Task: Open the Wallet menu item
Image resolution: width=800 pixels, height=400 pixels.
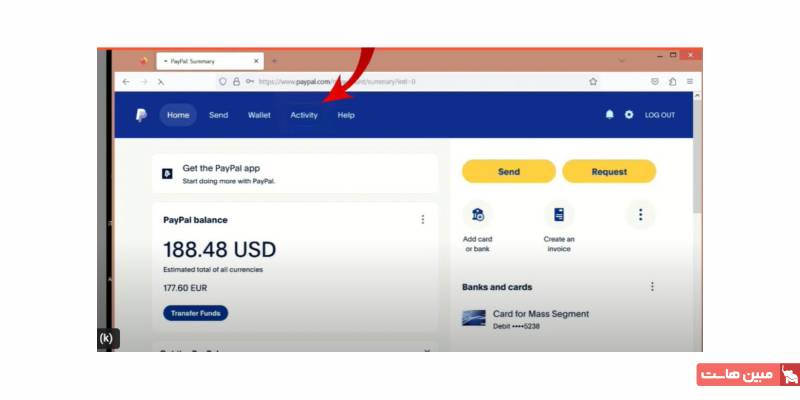Action: coord(259,115)
